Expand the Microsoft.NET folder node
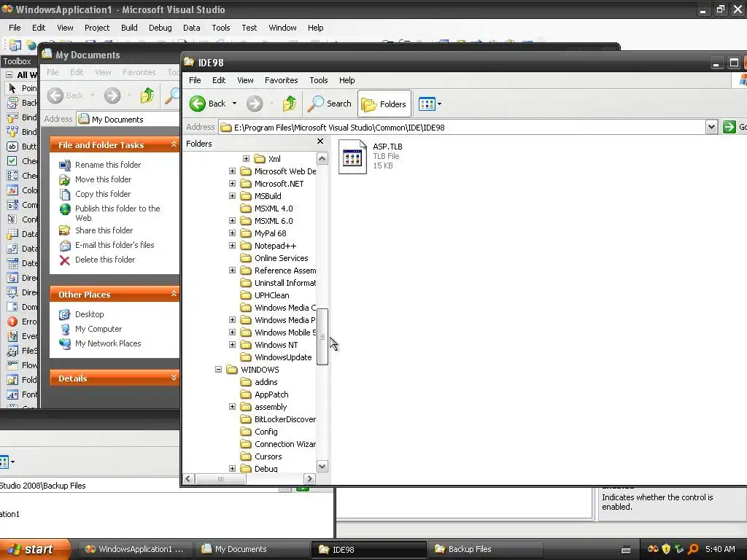This screenshot has width=747, height=560. [x=232, y=183]
